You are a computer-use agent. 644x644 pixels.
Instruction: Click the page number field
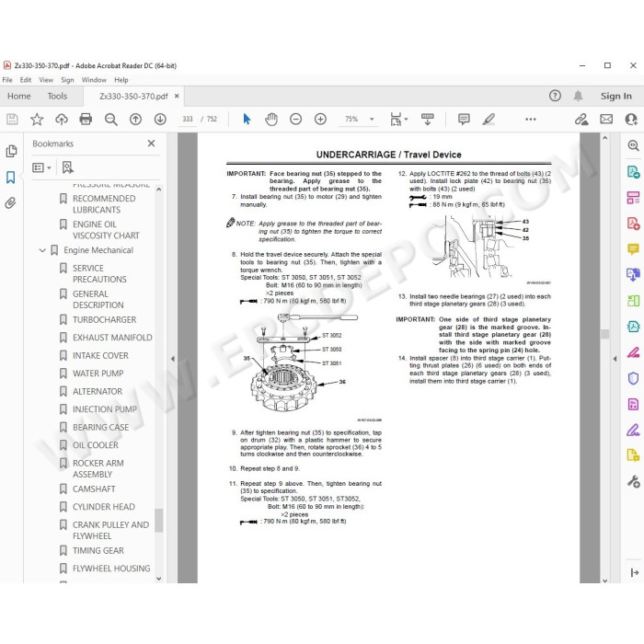point(188,119)
